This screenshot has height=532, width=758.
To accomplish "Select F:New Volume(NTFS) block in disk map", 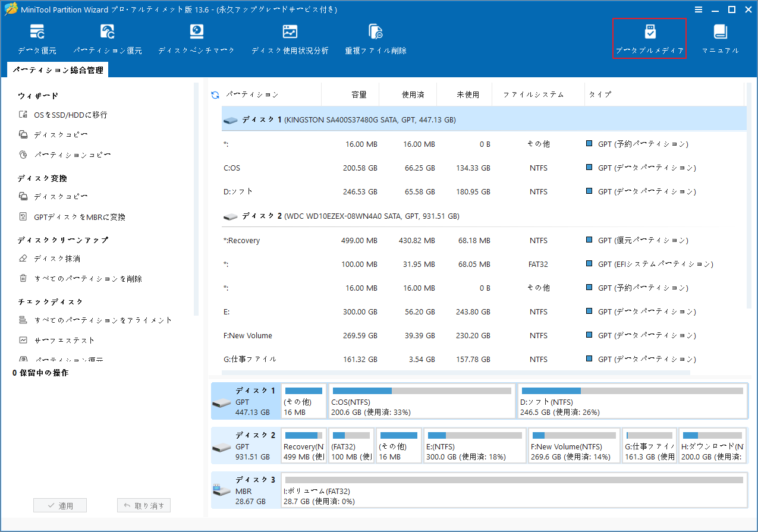I will 574,446.
